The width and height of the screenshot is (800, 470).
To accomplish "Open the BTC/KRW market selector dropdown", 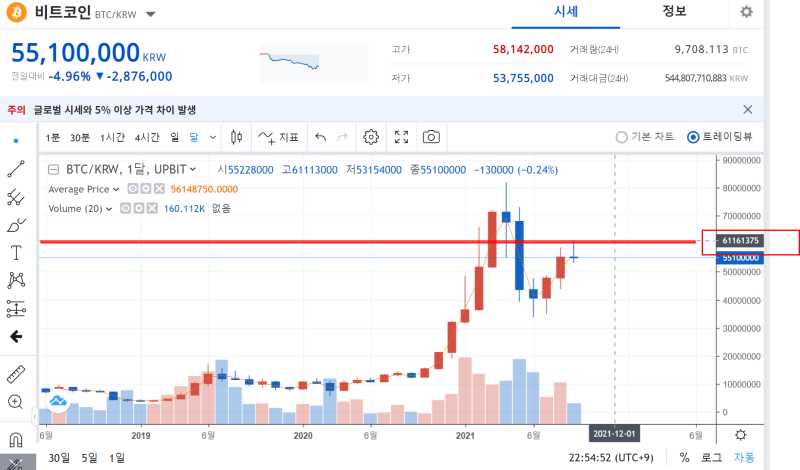I will [151, 14].
